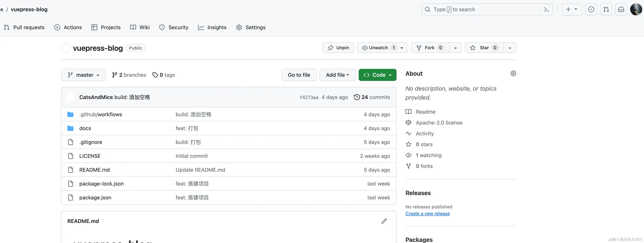View 24 commits history
Image resolution: width=644 pixels, height=243 pixels.
[x=372, y=97]
